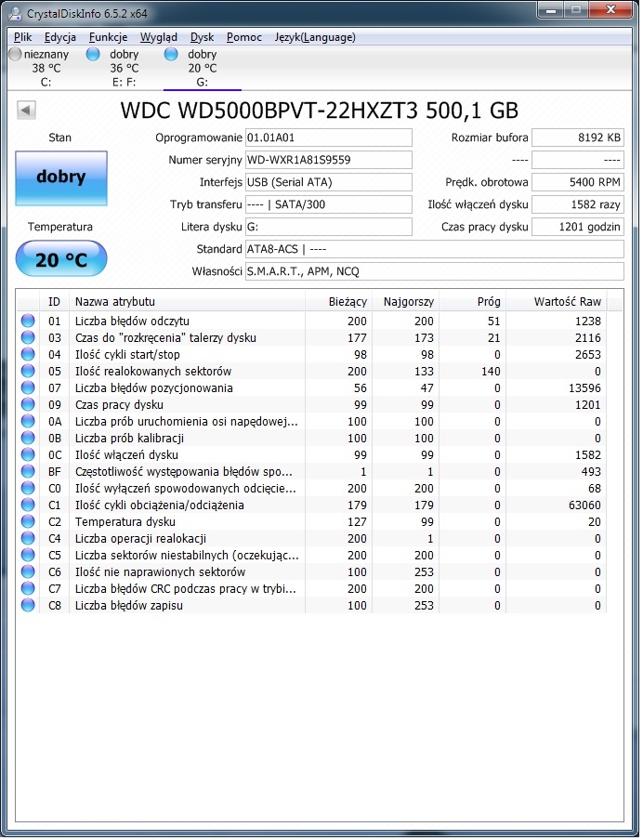Image resolution: width=643 pixels, height=840 pixels.
Task: Click the Bieżący column header
Action: pos(338,302)
